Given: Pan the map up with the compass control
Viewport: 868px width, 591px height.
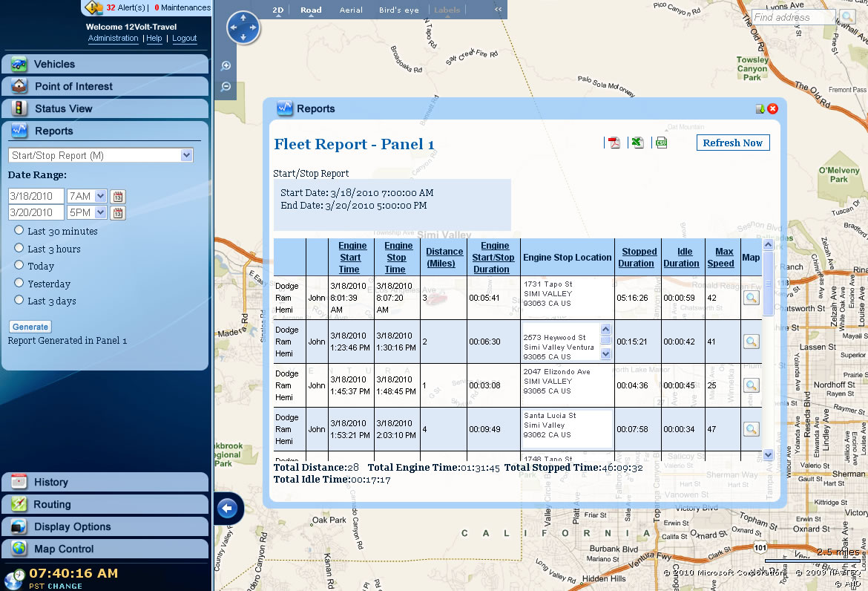Looking at the screenshot, I should [243, 18].
